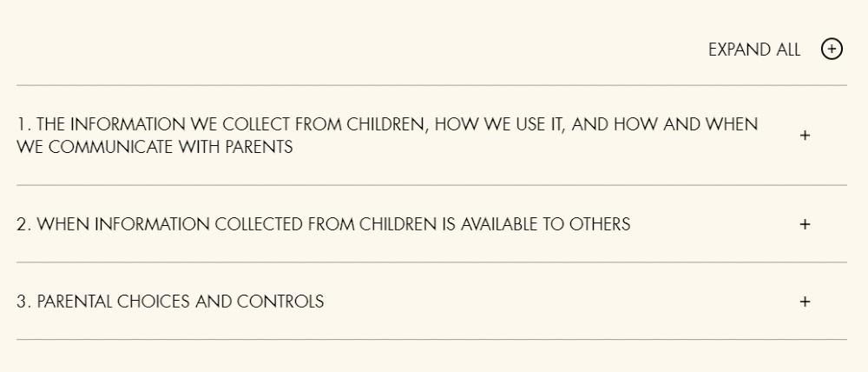Expand "When Information Collected From Children" section
868x372 pixels.
point(323,224)
